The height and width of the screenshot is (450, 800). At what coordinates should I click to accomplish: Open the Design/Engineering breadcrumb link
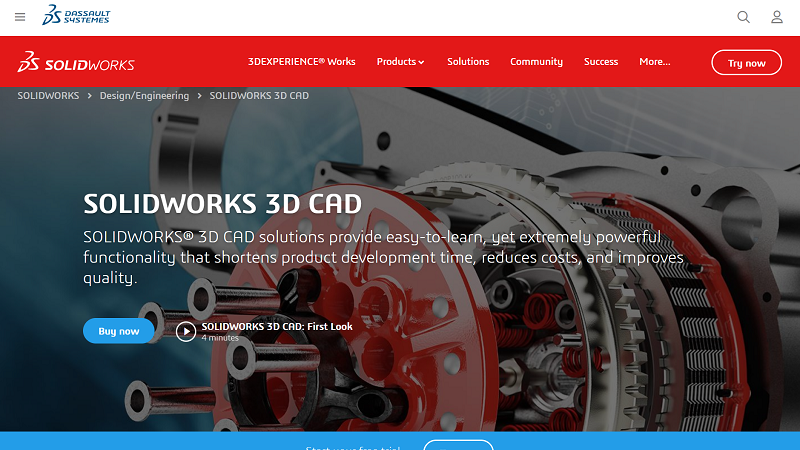[x=144, y=96]
